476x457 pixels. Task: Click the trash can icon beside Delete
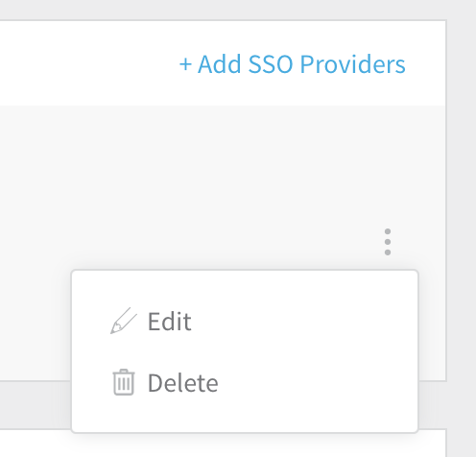click(x=124, y=382)
